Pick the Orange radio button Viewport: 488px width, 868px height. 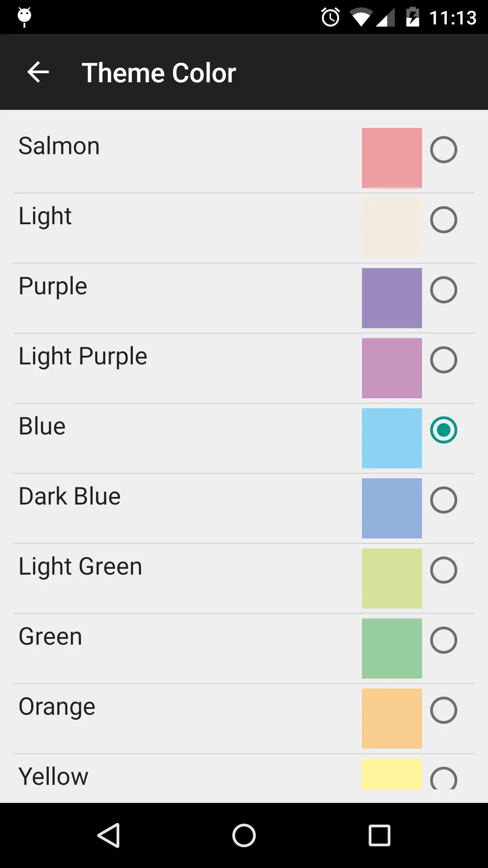443,710
